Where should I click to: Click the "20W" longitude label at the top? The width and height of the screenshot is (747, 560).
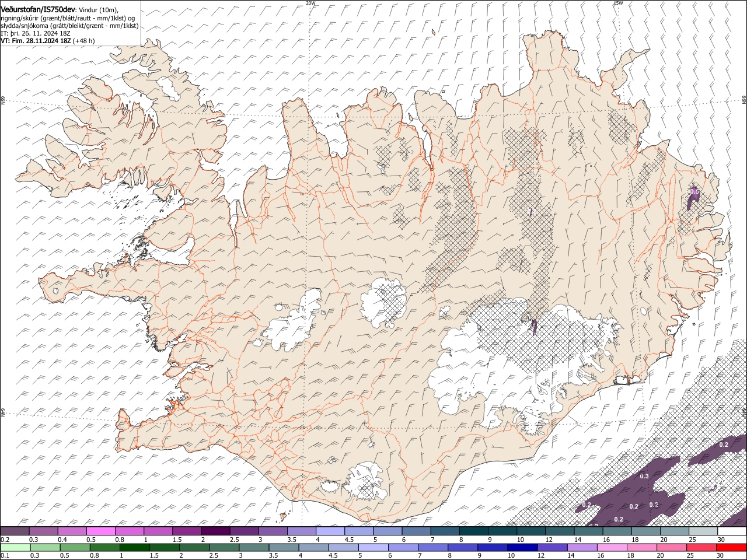(310, 3)
